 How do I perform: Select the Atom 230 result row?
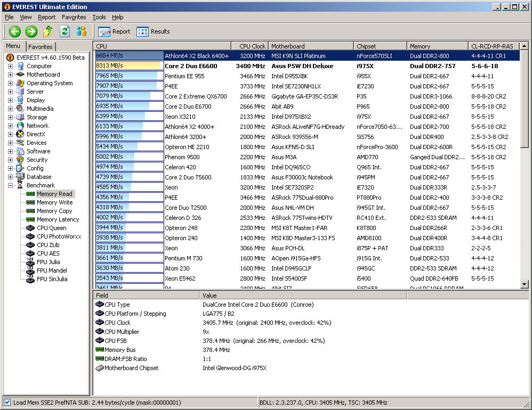tap(307, 268)
